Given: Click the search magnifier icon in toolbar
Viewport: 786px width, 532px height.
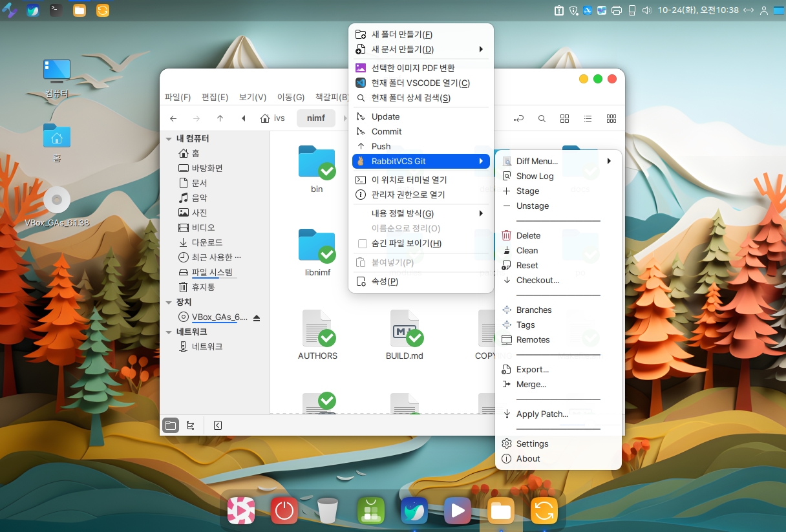Looking at the screenshot, I should pyautogui.click(x=542, y=118).
